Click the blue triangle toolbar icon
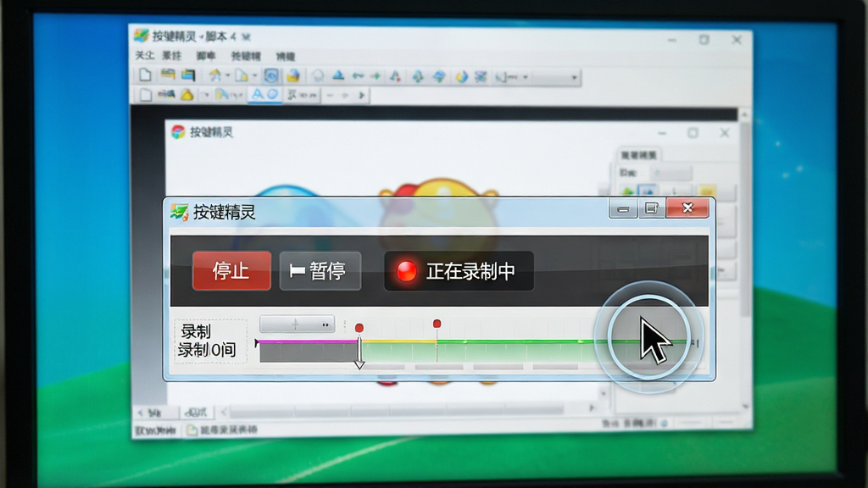This screenshot has height=488, width=868. pos(338,75)
